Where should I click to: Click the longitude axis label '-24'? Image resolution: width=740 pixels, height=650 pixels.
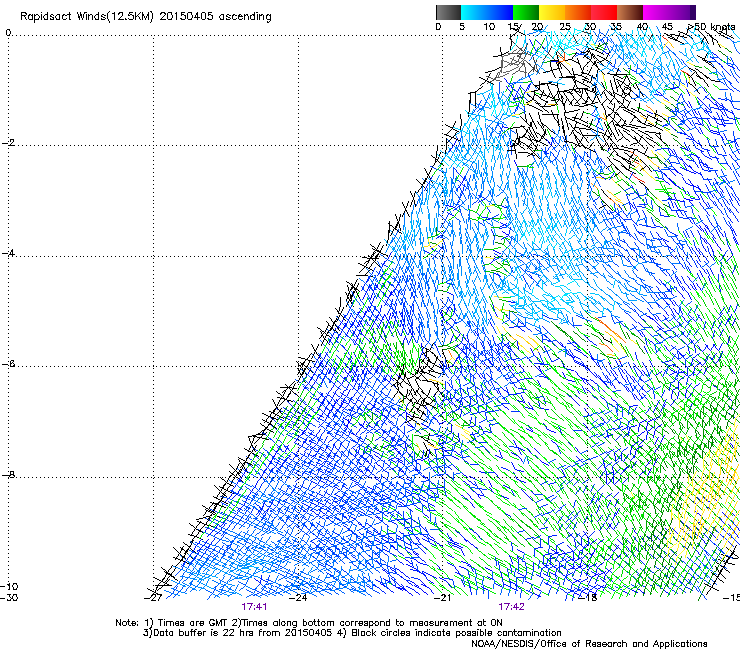(x=298, y=598)
